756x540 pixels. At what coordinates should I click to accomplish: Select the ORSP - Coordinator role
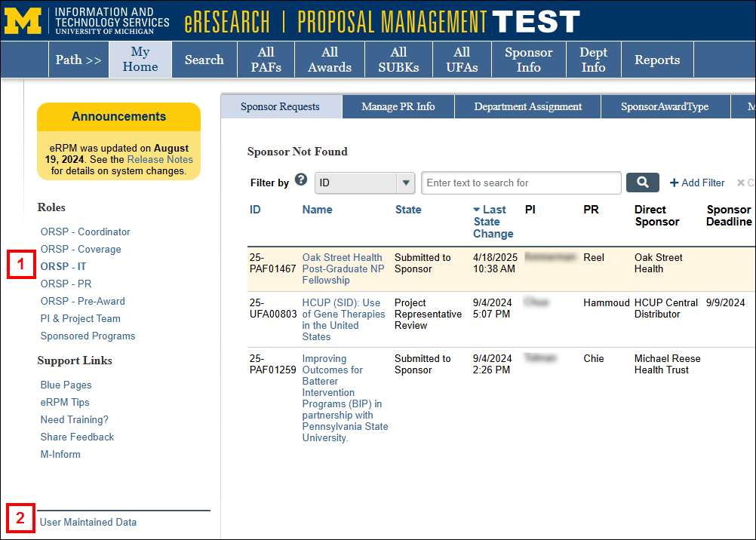click(x=85, y=232)
